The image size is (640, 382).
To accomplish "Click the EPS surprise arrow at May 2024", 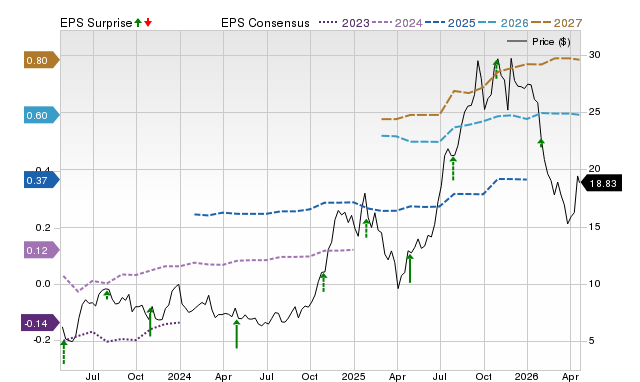I will click(236, 334).
